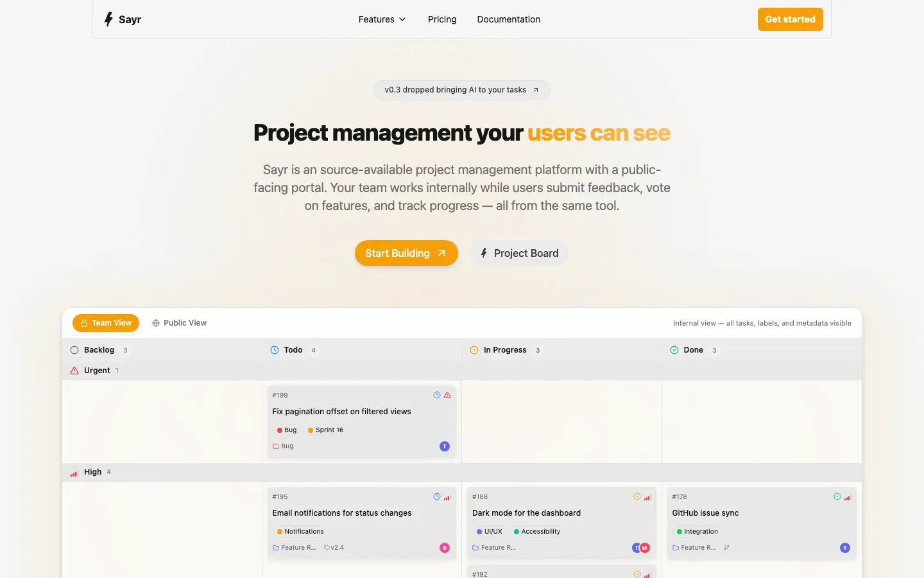Click the priority bars icon on card #178

848,497
